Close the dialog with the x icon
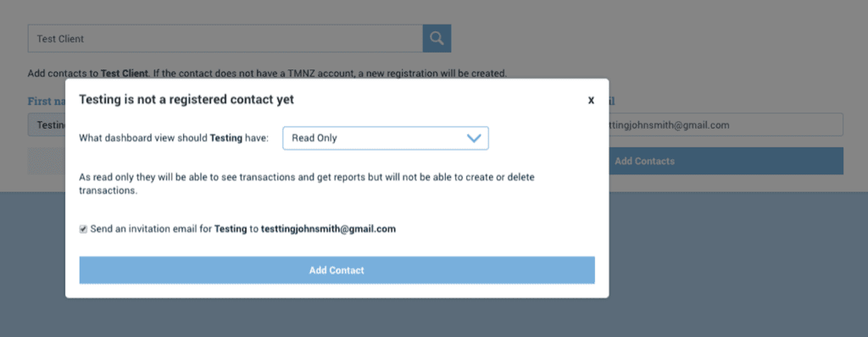Viewport: 868px width, 337px height. (591, 100)
